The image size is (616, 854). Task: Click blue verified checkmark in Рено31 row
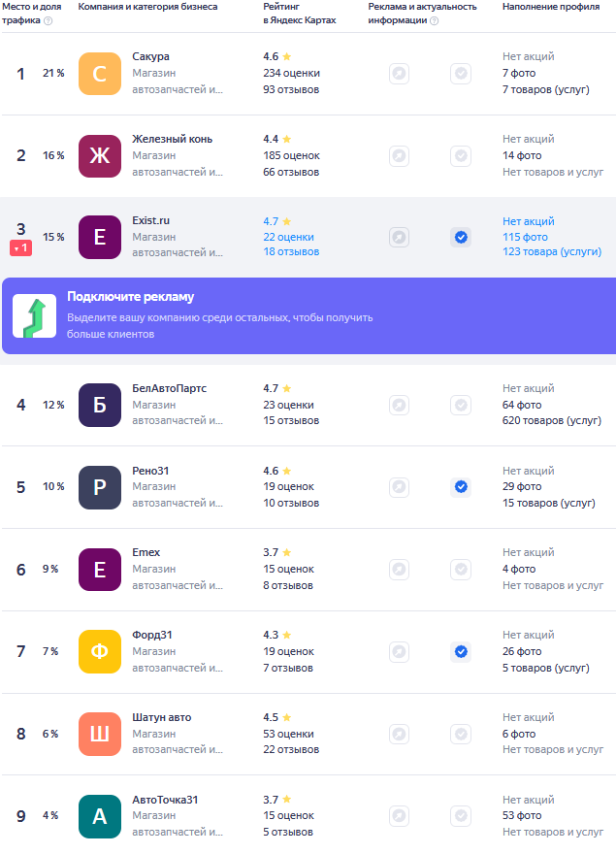click(461, 486)
